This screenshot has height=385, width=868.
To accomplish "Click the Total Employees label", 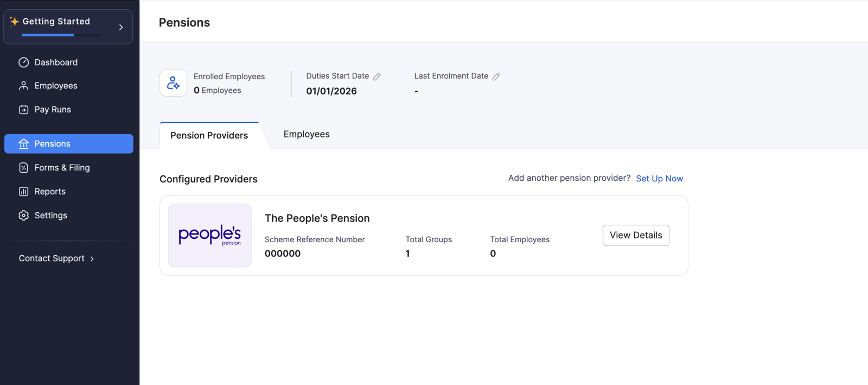I will point(520,239).
